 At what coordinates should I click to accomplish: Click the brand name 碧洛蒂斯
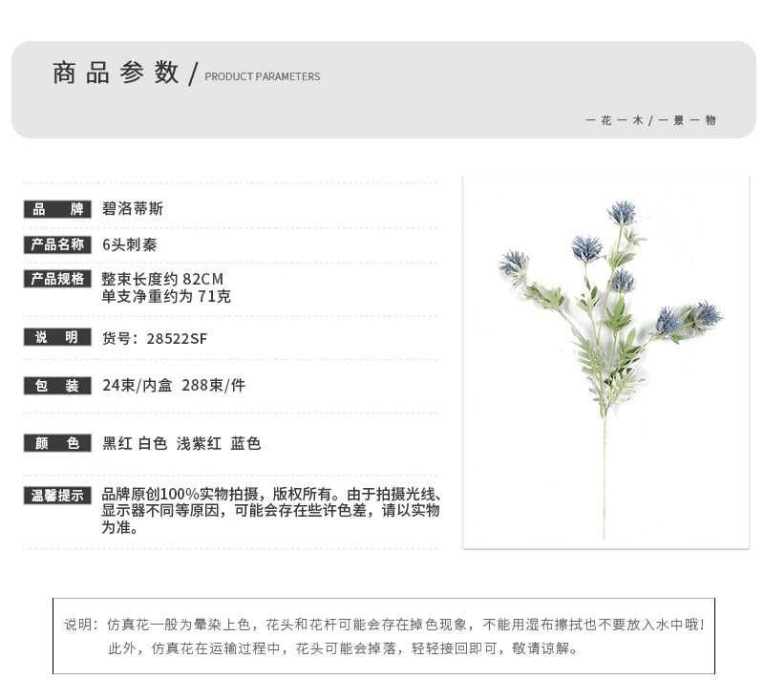click(133, 209)
